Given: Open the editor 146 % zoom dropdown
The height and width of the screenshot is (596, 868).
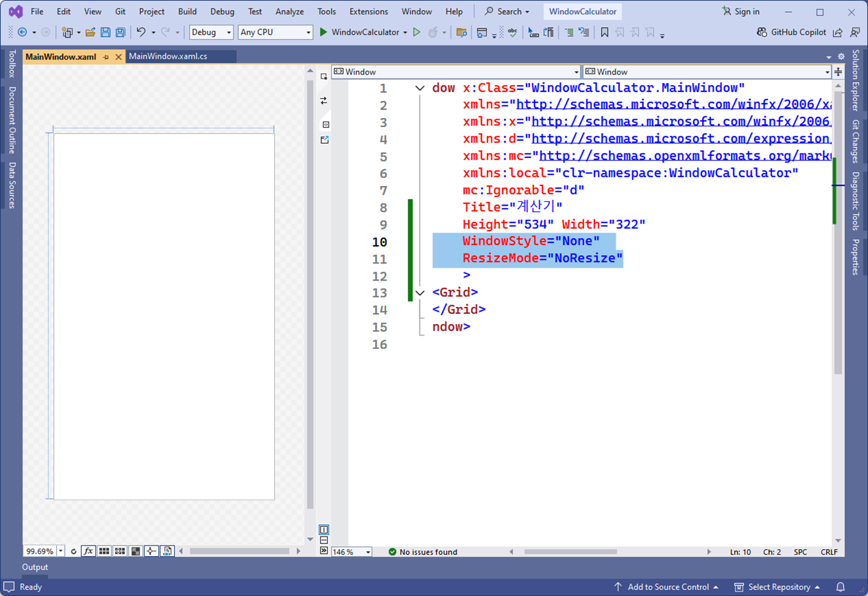Looking at the screenshot, I should tap(368, 552).
